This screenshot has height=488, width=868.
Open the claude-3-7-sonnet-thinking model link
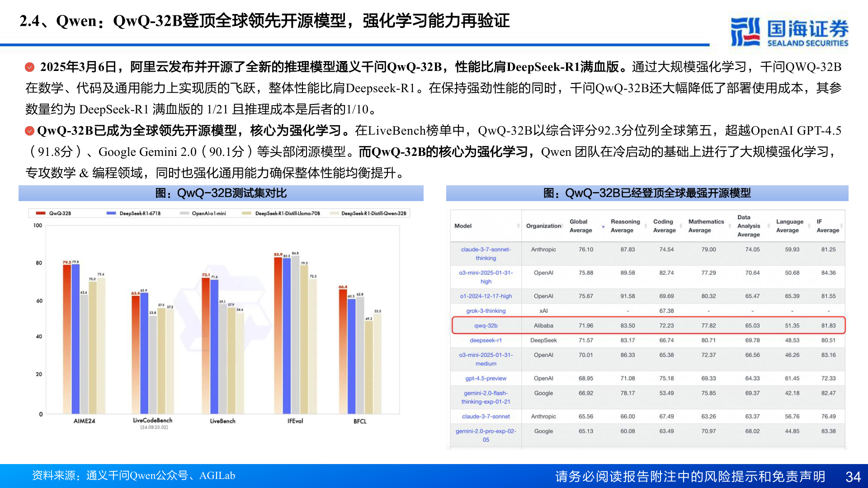[x=486, y=254]
